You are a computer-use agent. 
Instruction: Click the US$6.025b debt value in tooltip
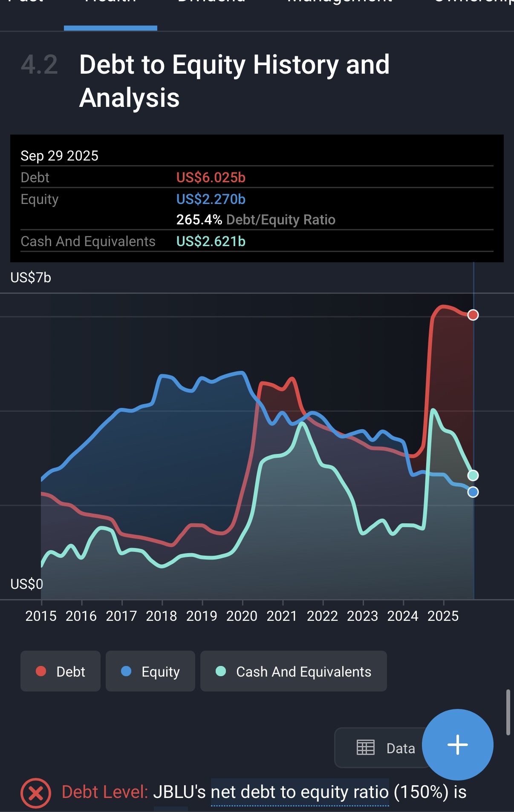pos(211,178)
